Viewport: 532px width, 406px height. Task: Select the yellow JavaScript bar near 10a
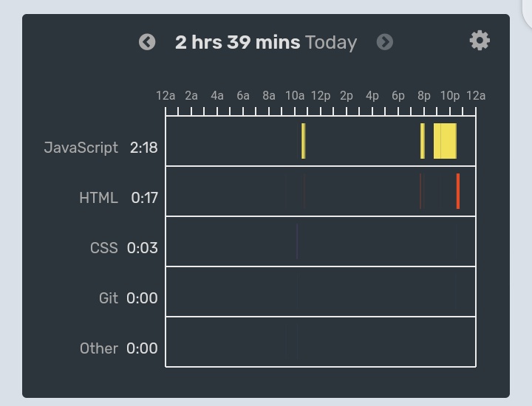(304, 141)
